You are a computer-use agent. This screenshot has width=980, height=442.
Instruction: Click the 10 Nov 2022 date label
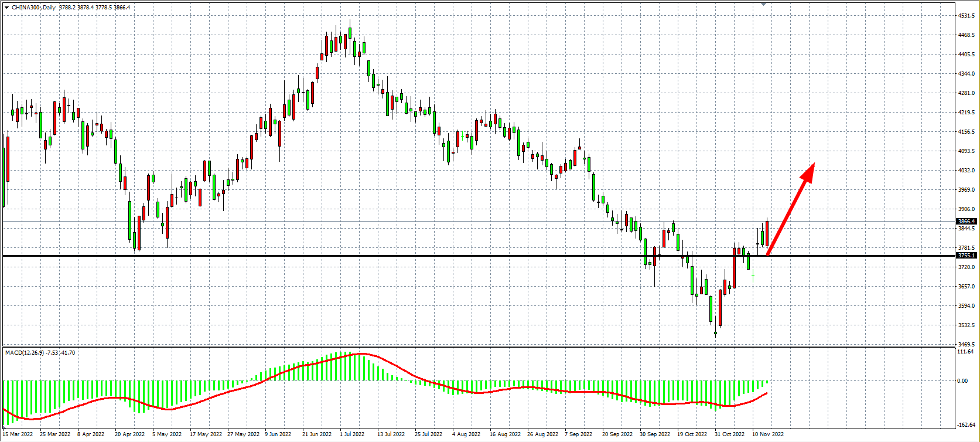(768, 434)
